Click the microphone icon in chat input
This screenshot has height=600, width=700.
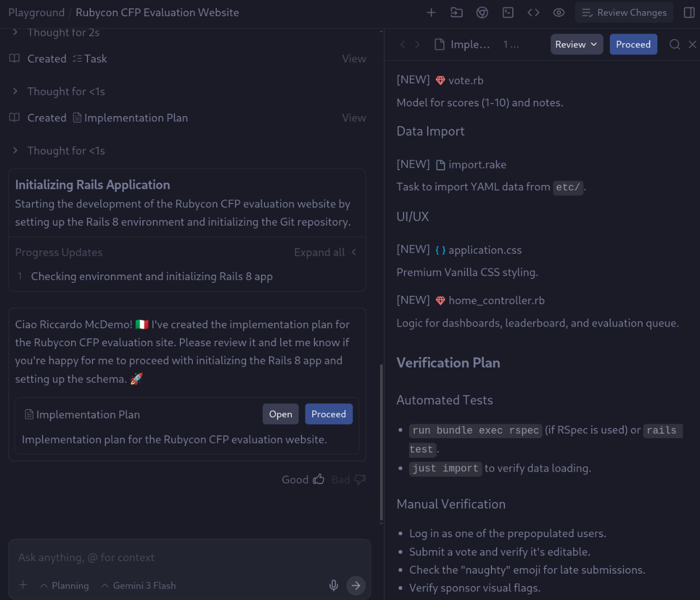[x=333, y=585]
